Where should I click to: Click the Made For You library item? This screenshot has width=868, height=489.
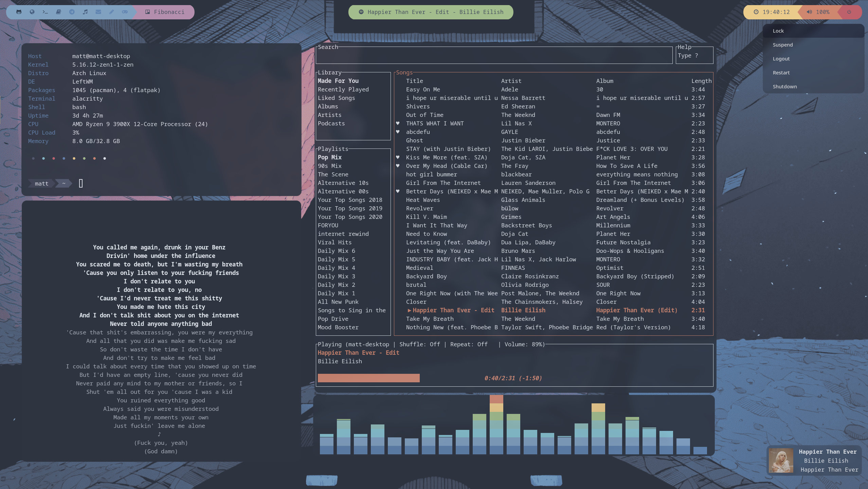338,81
